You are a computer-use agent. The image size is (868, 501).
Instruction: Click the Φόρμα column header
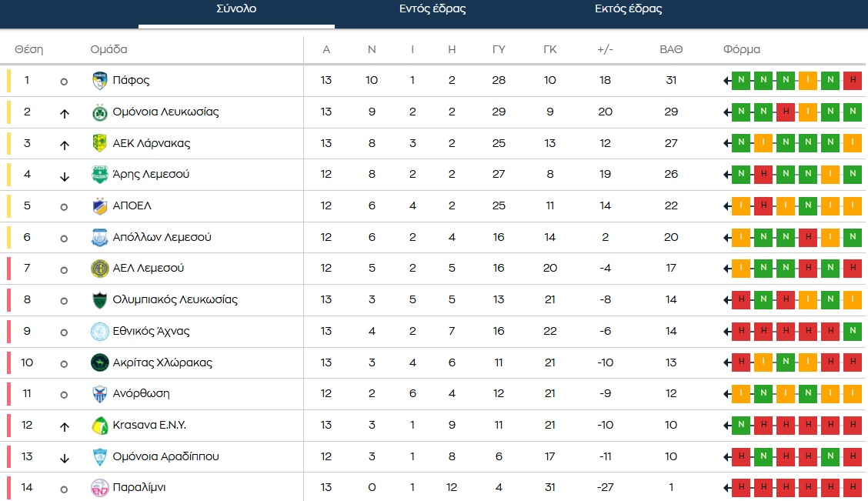[x=741, y=49]
